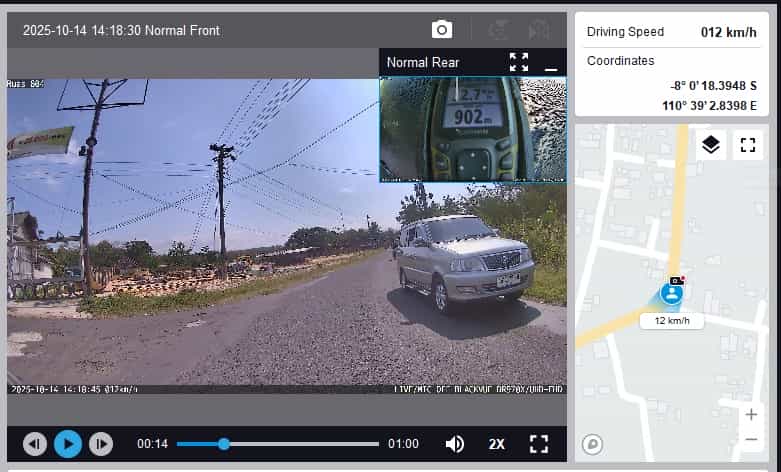Expand the Normal Rear view to fullscreen

click(518, 62)
